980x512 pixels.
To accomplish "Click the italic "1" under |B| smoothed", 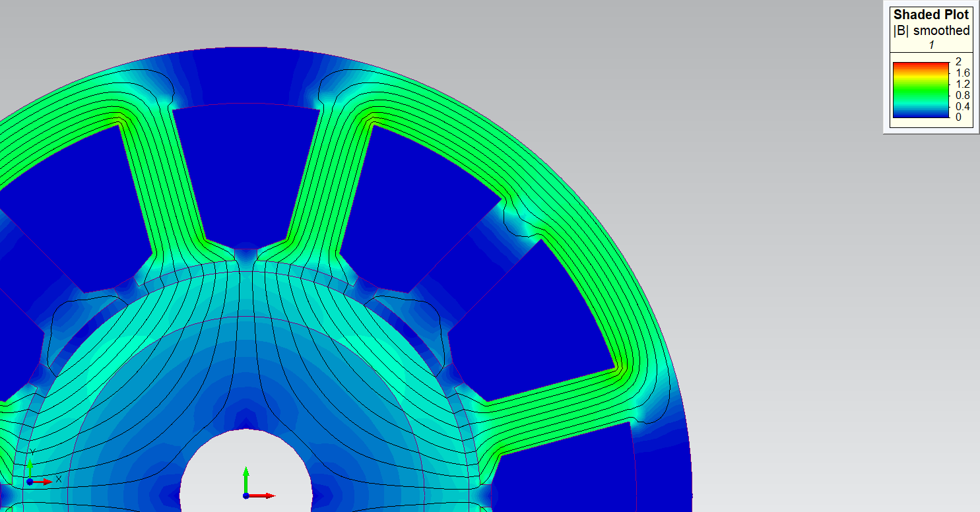I will (931, 45).
